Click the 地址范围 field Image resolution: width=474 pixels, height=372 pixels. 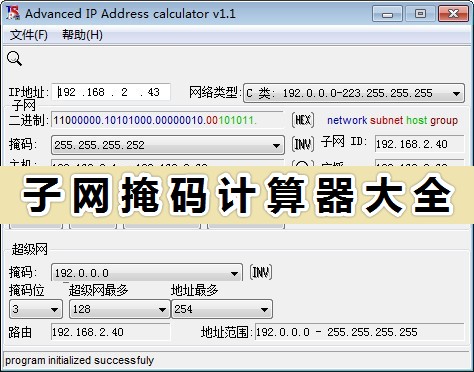pyautogui.click(x=359, y=332)
